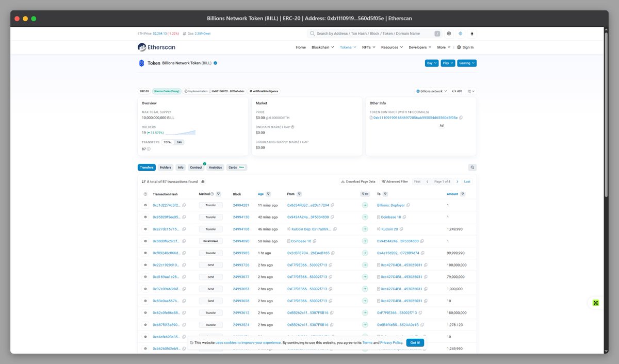Viewport: 619px width, 364px height.
Task: Copy the Coinbase 10 To address
Action: 404,217
